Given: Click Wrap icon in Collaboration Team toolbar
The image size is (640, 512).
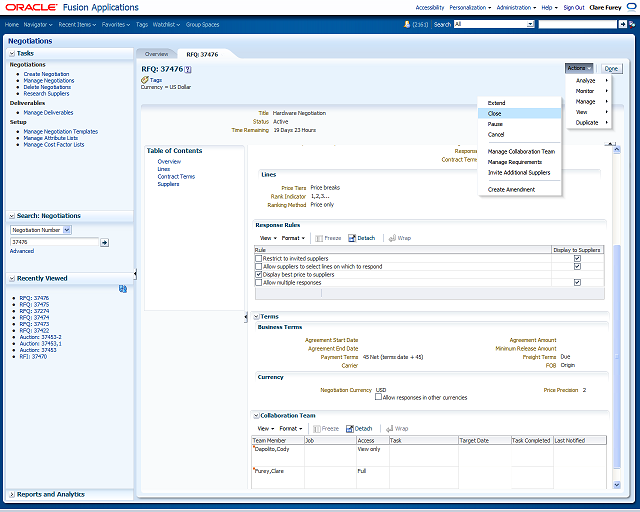Looking at the screenshot, I should [390, 429].
